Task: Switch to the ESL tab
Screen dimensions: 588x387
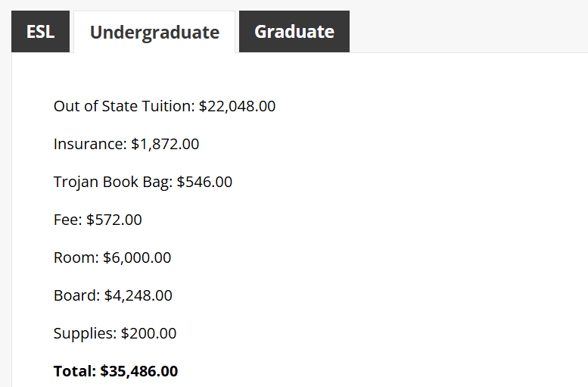Action: click(40, 32)
